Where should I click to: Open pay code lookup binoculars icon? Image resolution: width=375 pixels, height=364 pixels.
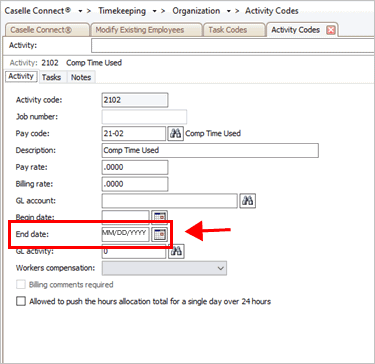175,134
